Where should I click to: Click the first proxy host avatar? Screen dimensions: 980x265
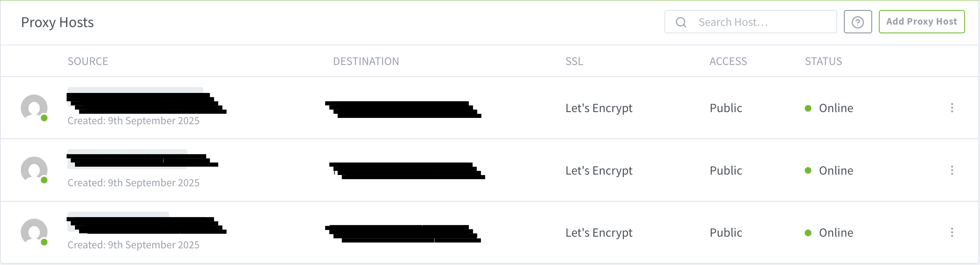pos(34,108)
